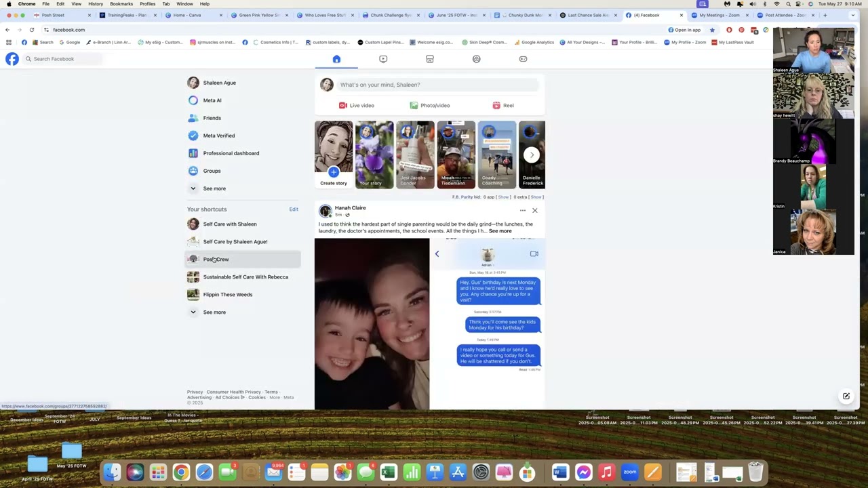Click the Photo/video icon in composer
Image resolution: width=868 pixels, height=488 pixels.
(414, 105)
